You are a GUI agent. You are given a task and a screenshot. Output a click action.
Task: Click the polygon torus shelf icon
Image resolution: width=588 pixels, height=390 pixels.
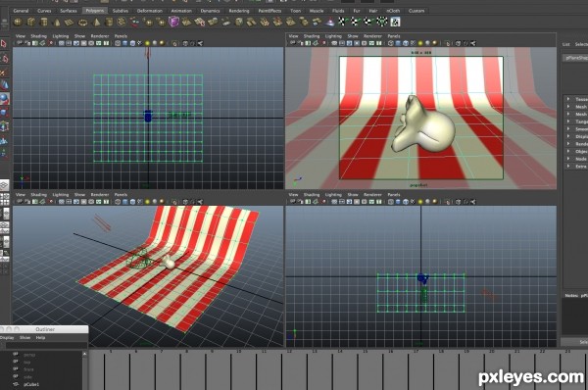coord(82,23)
